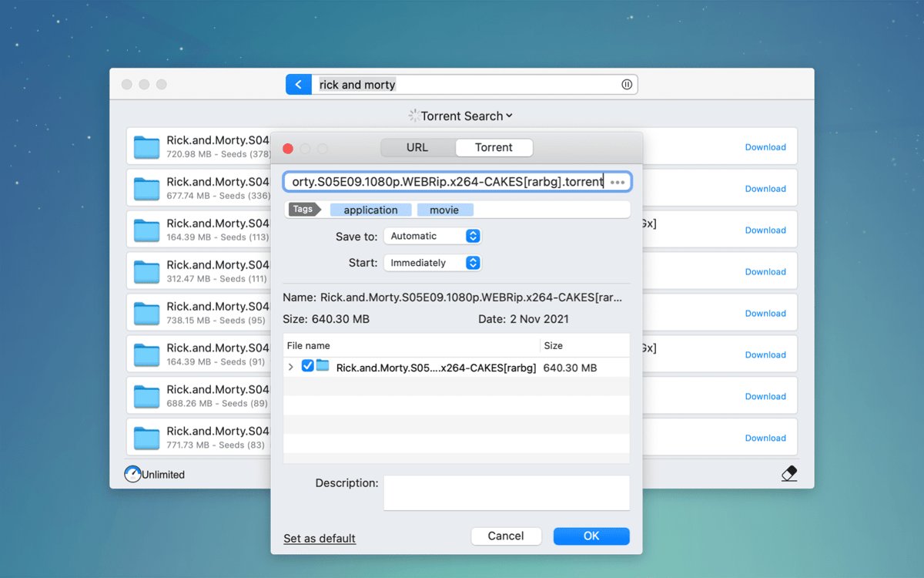Viewport: 924px width, 578px height.
Task: Expand the Rick.and.Morty.S05 folder tree
Action: pyautogui.click(x=291, y=368)
